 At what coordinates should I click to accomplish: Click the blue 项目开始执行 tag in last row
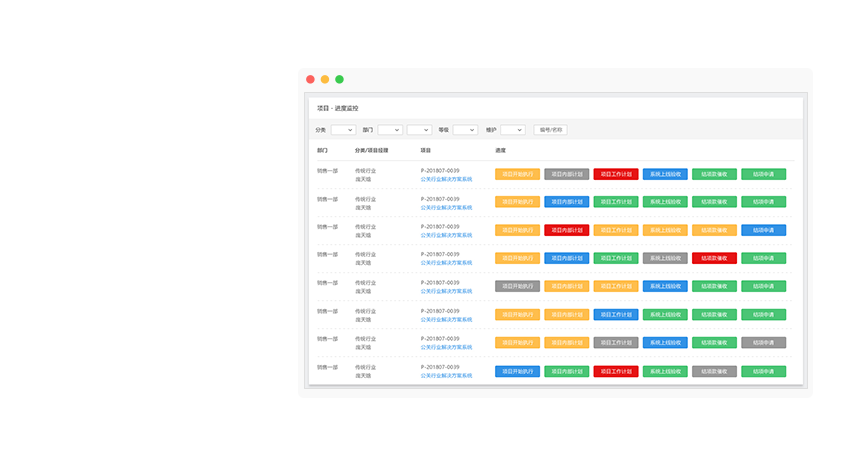coord(517,371)
